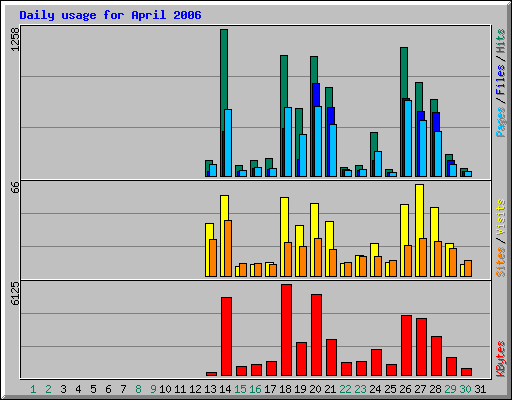Click day 12 on the x-axis

pyautogui.click(x=195, y=389)
